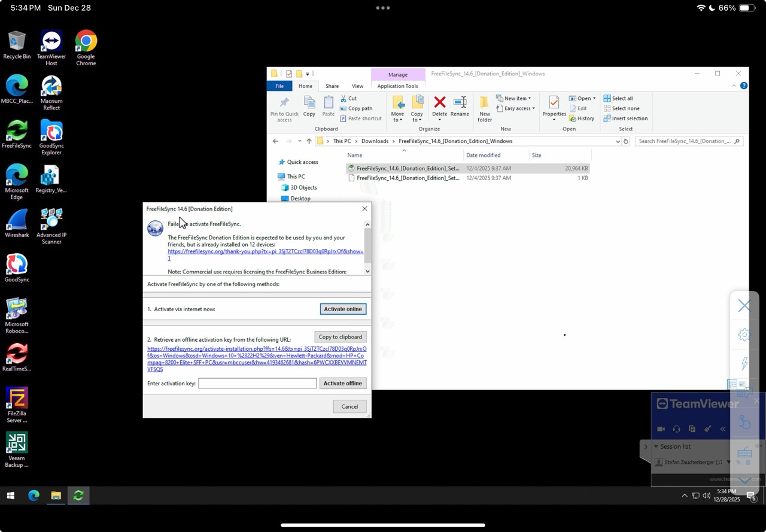This screenshot has width=766, height=532.
Task: Open address bar previous locations dropdown
Action: [618, 141]
